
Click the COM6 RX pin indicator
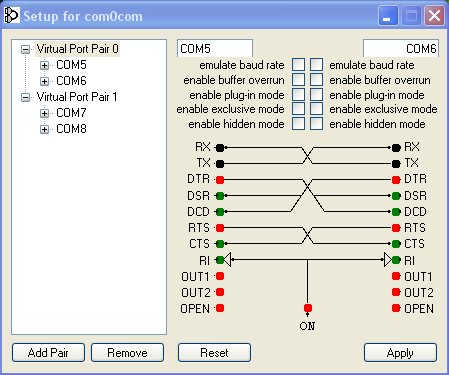[396, 148]
